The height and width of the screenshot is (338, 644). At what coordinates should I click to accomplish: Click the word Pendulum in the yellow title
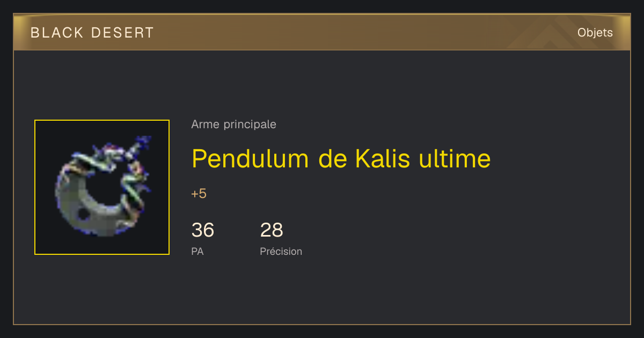coord(250,158)
